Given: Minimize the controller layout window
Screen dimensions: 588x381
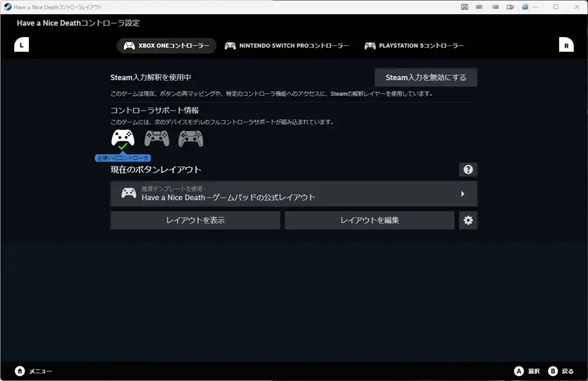Looking at the screenshot, I should (536, 6).
